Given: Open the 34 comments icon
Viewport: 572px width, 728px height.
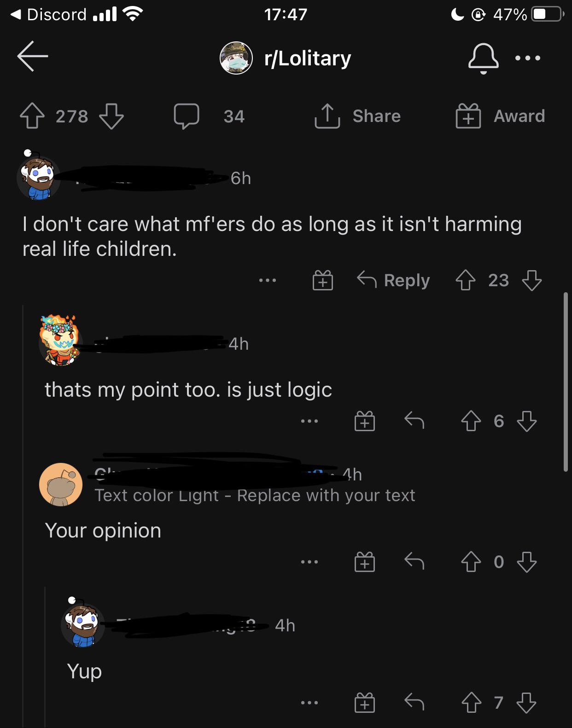Looking at the screenshot, I should click(x=187, y=116).
